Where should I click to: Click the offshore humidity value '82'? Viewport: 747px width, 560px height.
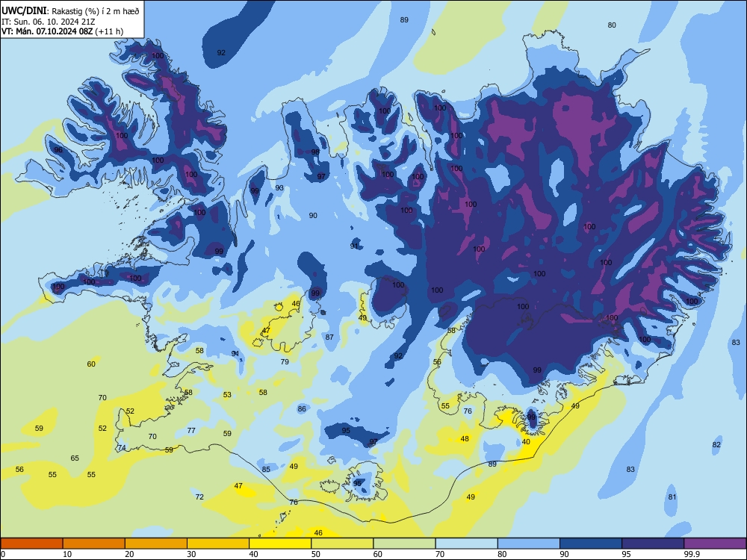[x=716, y=445]
